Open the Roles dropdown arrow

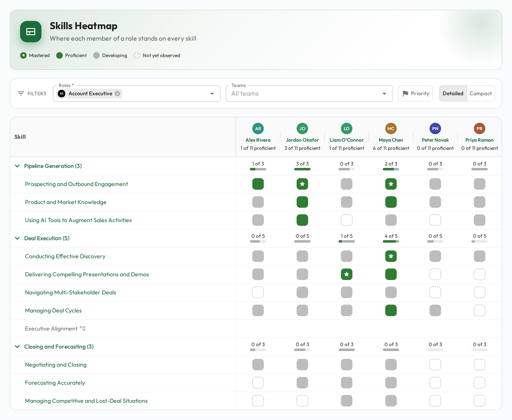point(212,94)
